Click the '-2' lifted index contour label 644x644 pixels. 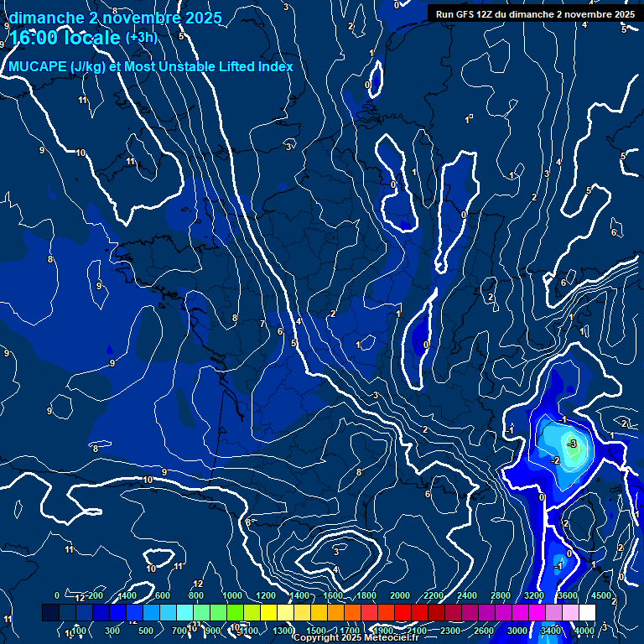pos(555,460)
